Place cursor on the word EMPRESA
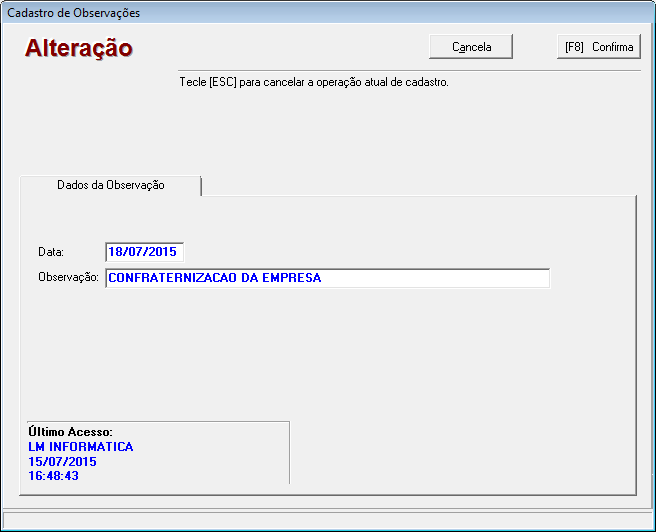656x532 pixels. (x=291, y=278)
